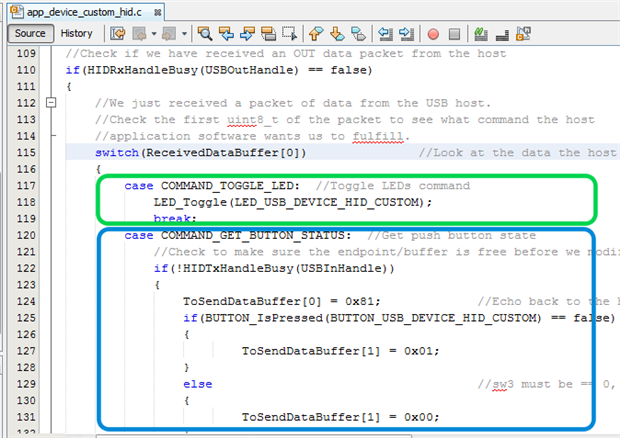Shift line right icon
620x438 pixels.
pyautogui.click(x=406, y=34)
